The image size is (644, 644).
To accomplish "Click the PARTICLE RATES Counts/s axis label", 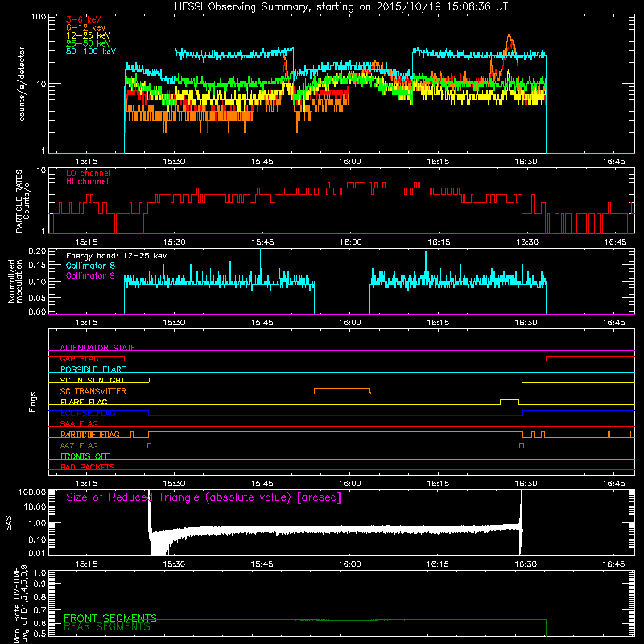I will 23,201.
